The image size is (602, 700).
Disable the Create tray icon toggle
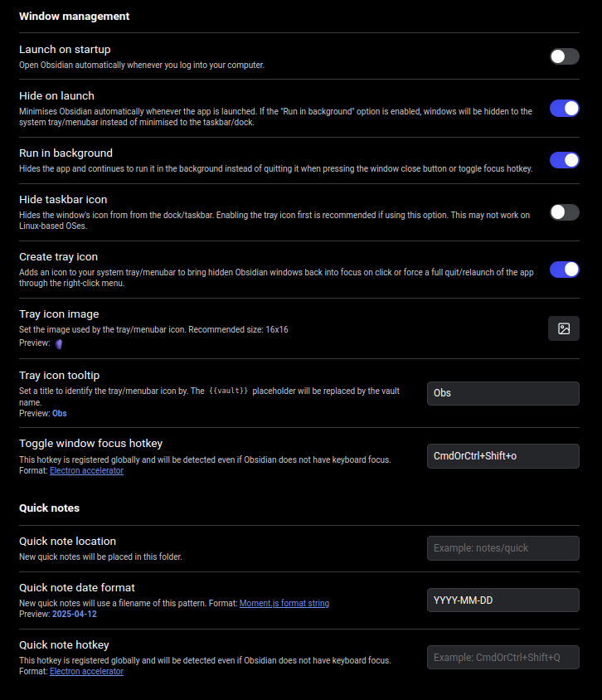565,270
